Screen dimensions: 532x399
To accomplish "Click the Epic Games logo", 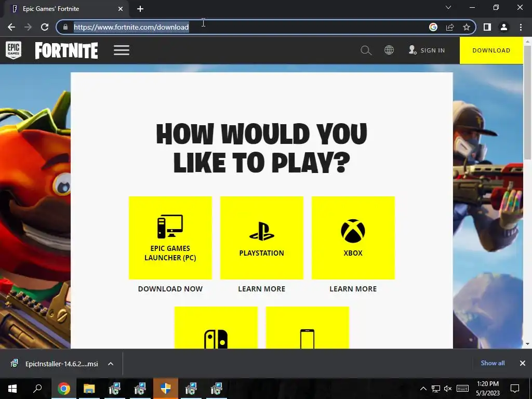I will click(x=14, y=50).
